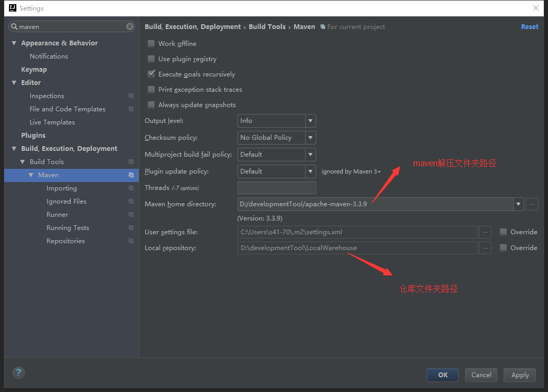Image resolution: width=548 pixels, height=392 pixels.
Task: Click project-level icon beside Inspections
Action: point(131,95)
